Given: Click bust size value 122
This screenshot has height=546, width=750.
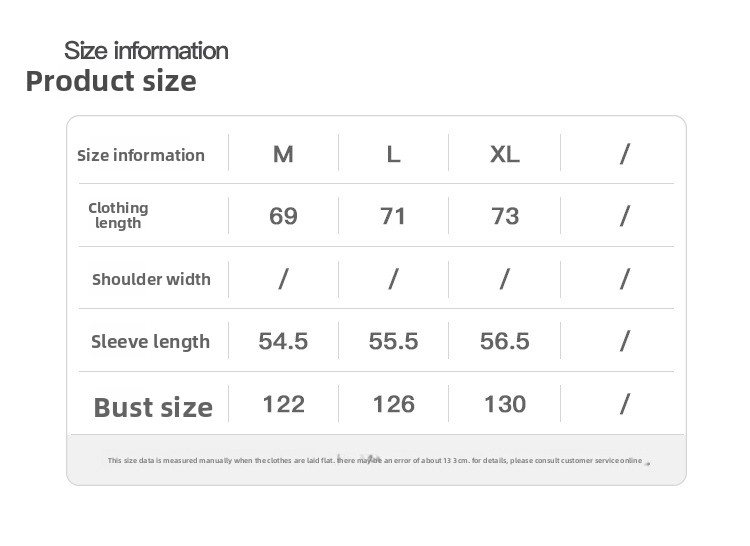Looking at the screenshot, I should coord(283,404).
